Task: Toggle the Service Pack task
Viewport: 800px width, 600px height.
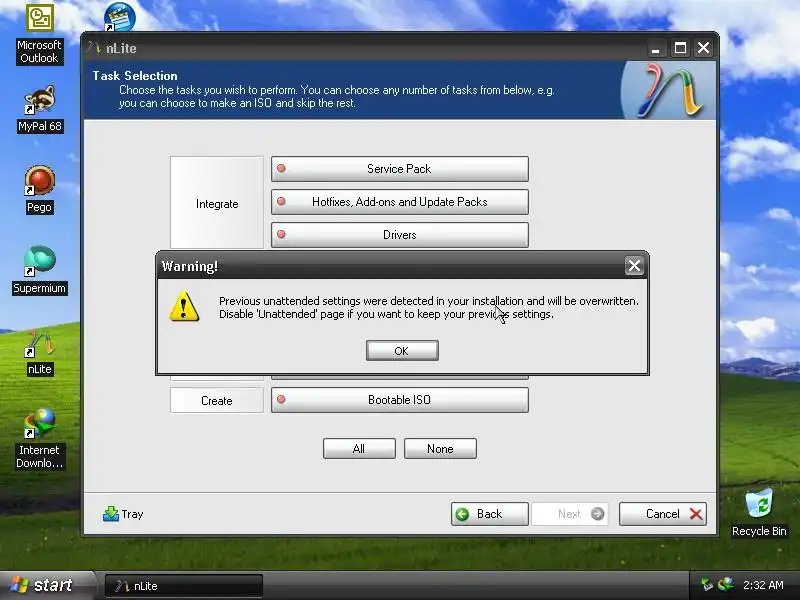Action: (399, 169)
